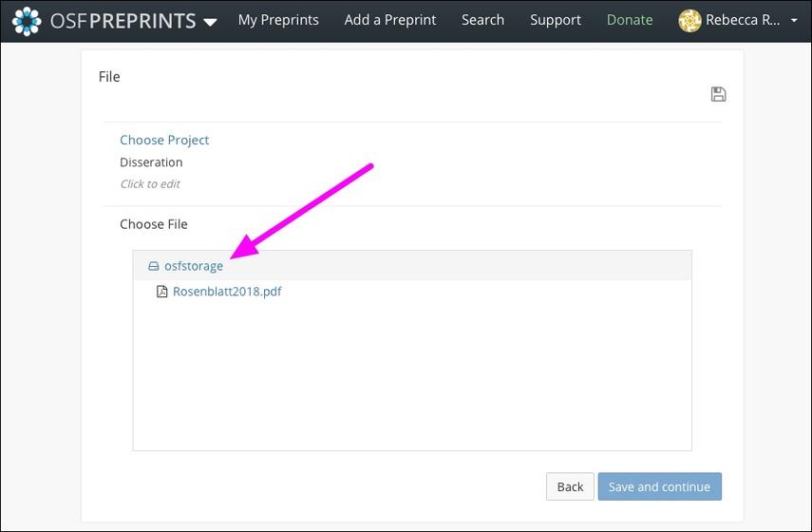Open the Search page
Image resolution: width=812 pixels, height=532 pixels.
point(482,20)
